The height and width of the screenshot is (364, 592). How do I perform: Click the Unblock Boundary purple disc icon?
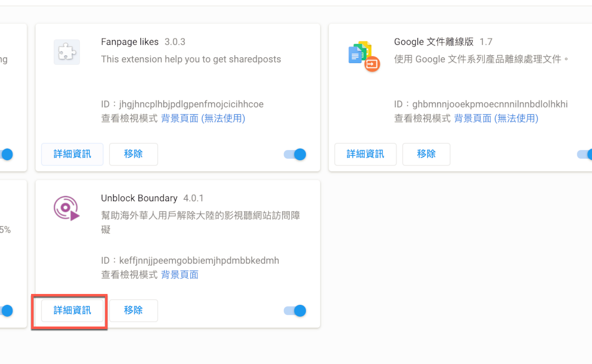(x=67, y=208)
